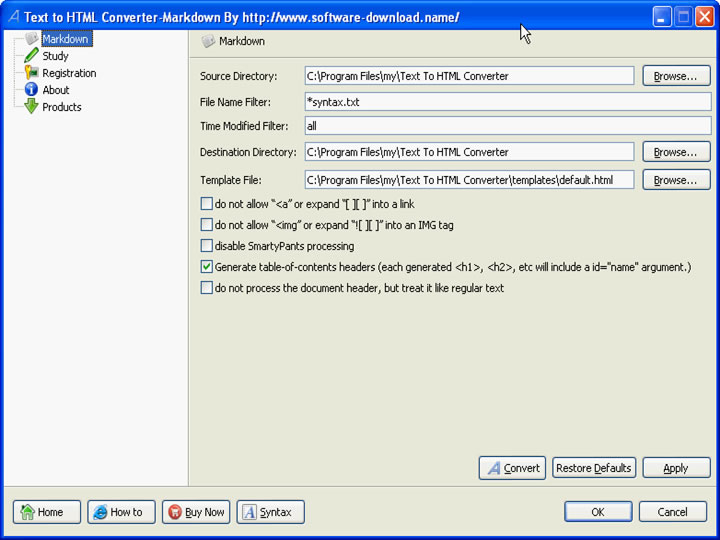
Task: Click the Cancel button
Action: tap(673, 512)
